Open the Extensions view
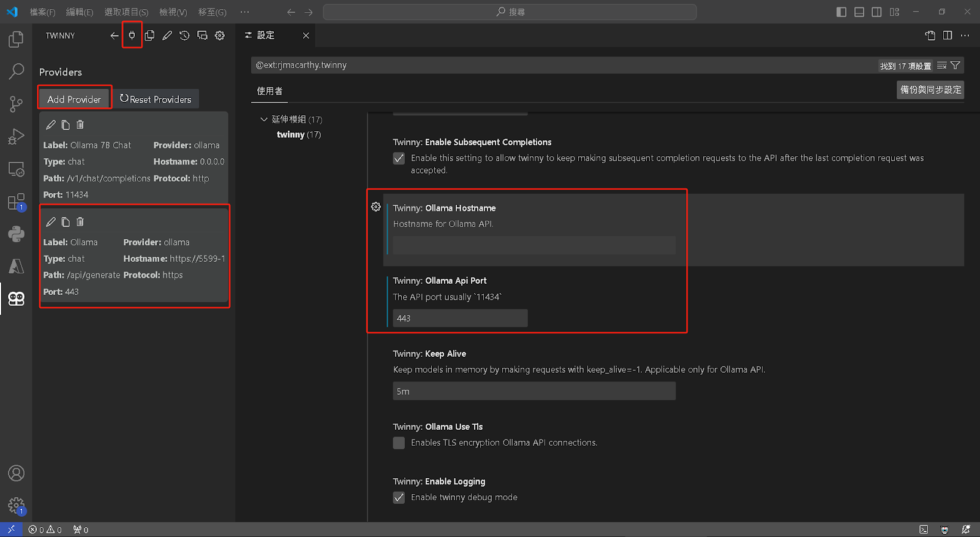This screenshot has height=537, width=980. point(16,202)
